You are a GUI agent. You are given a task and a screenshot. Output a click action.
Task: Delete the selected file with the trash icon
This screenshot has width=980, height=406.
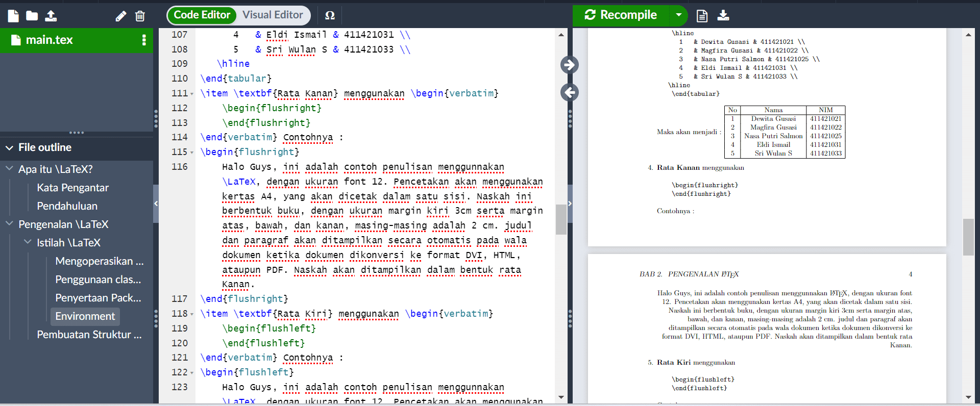[x=140, y=16]
